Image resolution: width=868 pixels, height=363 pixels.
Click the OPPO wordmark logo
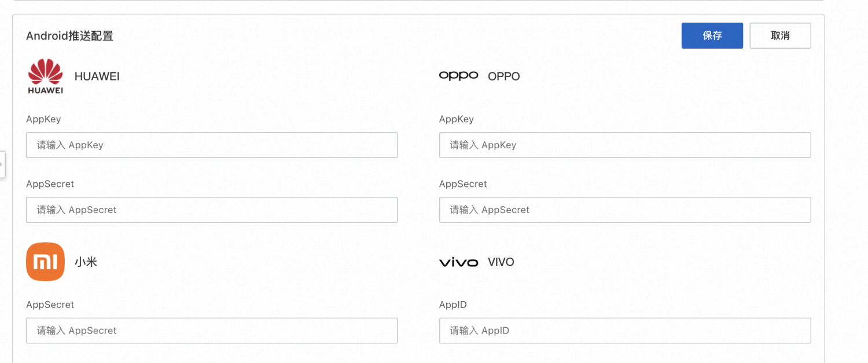[459, 76]
